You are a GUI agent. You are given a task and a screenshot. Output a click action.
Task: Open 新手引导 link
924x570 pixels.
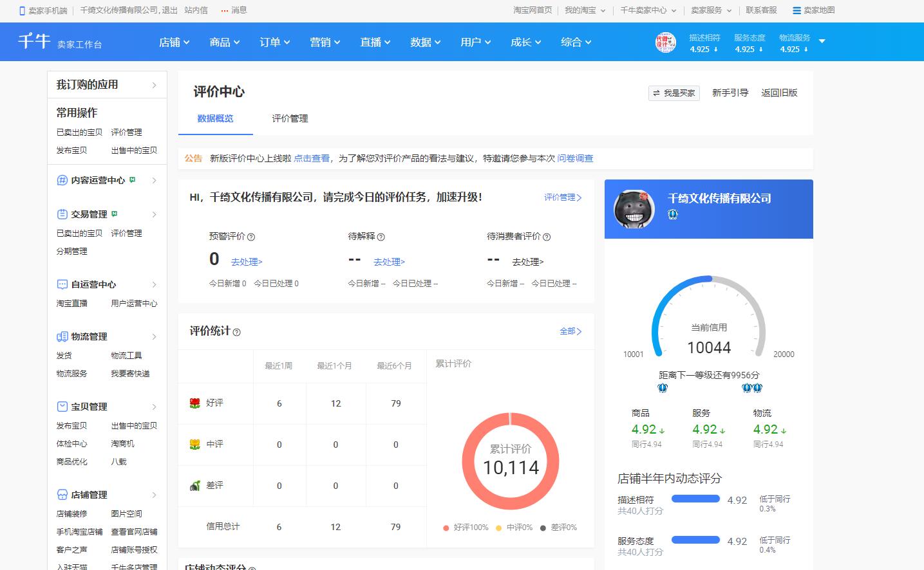(x=730, y=93)
